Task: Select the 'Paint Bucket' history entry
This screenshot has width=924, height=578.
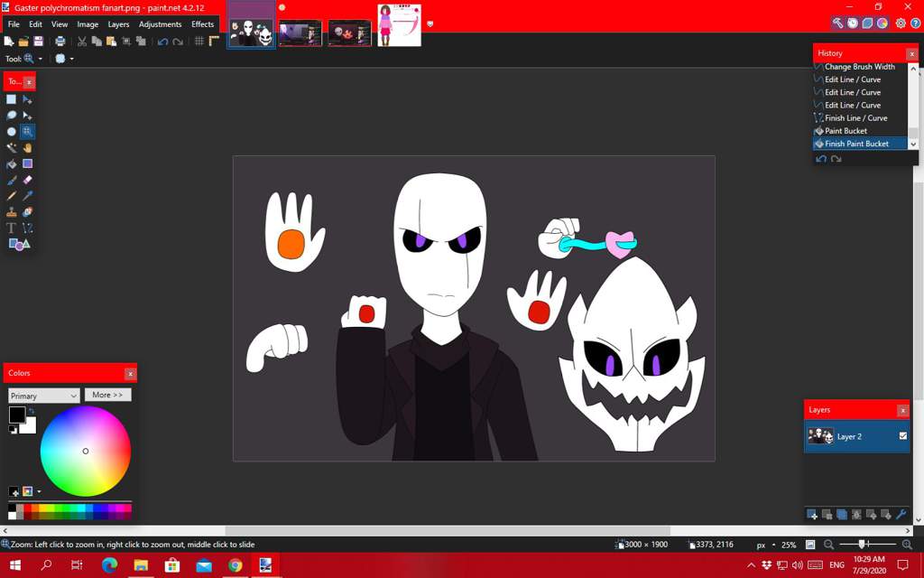Action: tap(860, 131)
